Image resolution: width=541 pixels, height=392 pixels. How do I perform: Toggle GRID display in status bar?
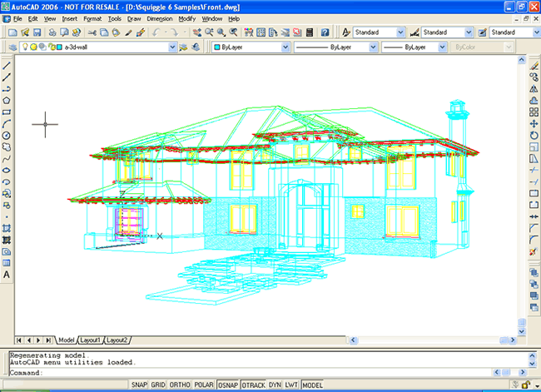158,385
